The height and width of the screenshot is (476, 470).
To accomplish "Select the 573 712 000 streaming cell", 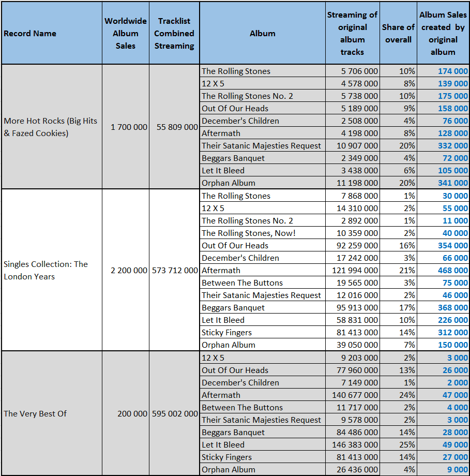I will [x=174, y=270].
